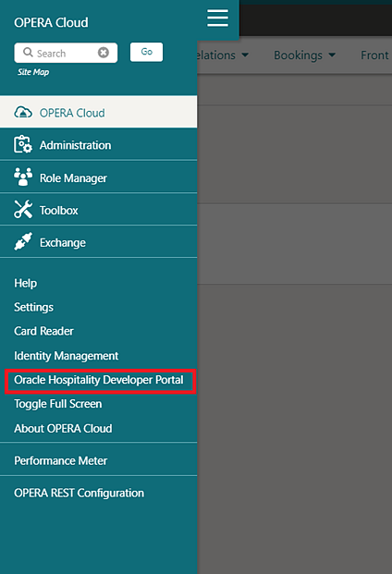Open Settings from the side menu

33,307
